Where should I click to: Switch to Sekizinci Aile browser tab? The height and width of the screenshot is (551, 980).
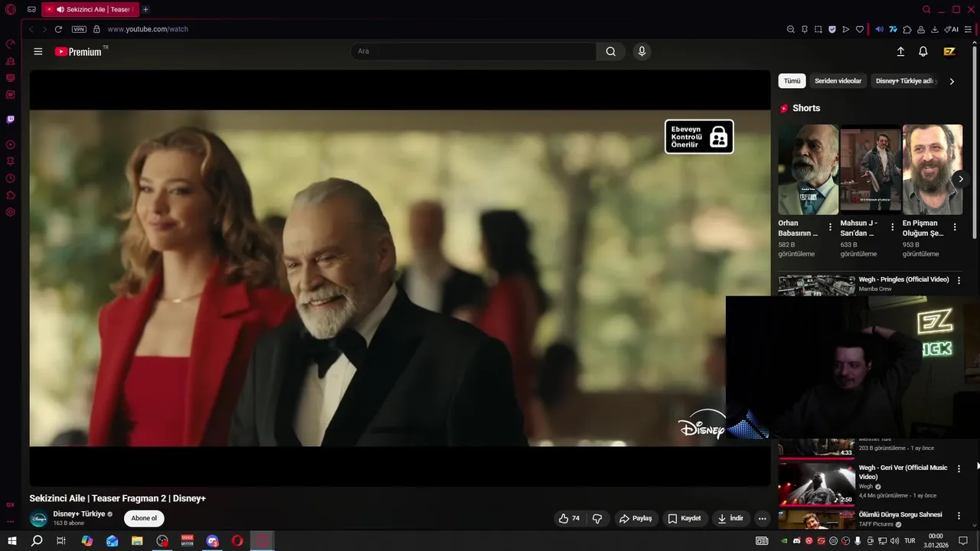(x=90, y=9)
